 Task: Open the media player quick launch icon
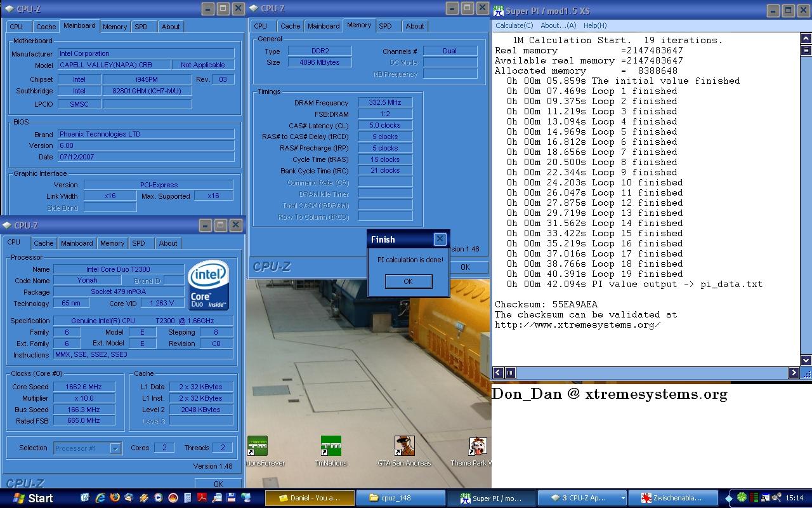tap(158, 497)
